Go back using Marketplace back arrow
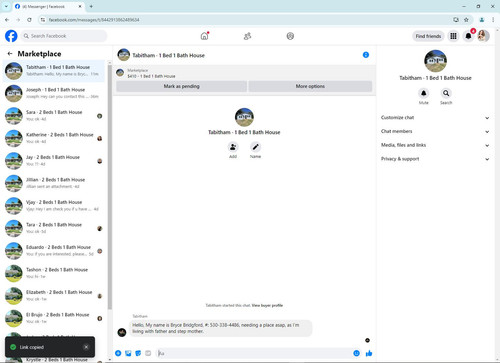 [10, 54]
